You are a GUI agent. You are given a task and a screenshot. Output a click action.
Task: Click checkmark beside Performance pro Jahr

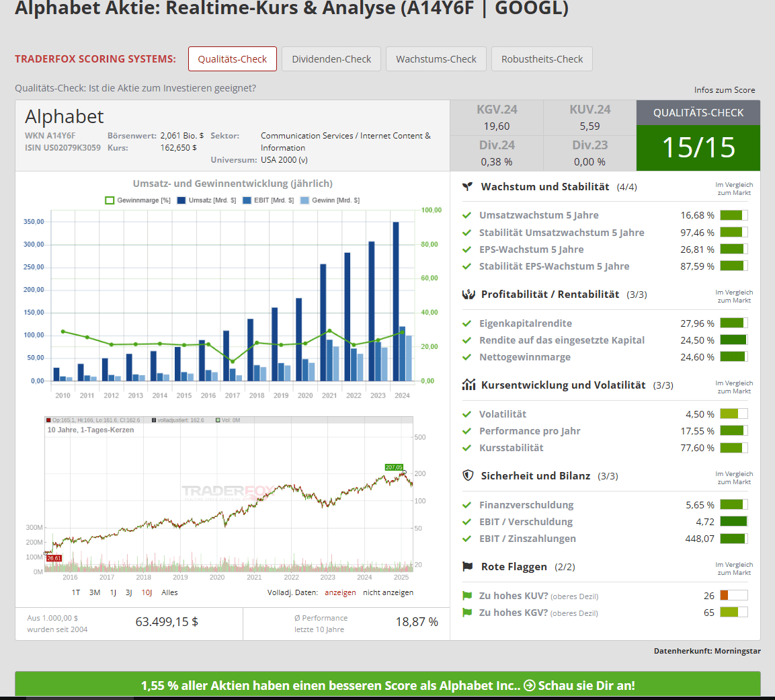466,431
